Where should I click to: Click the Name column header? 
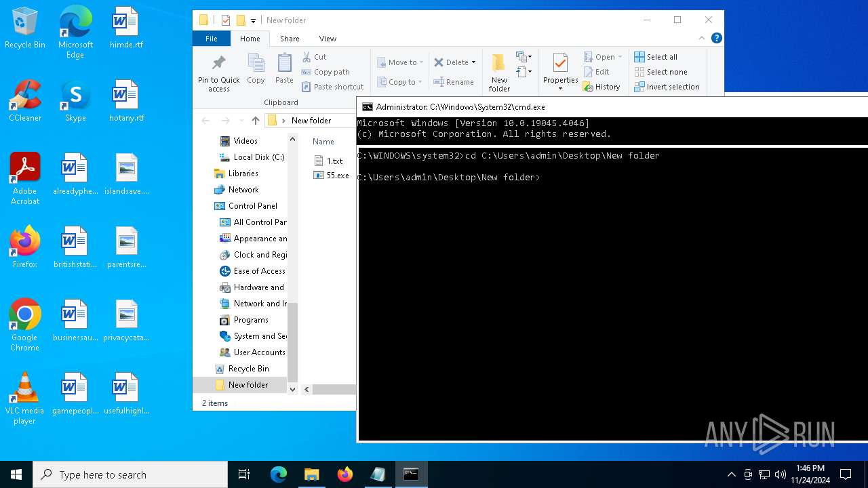(x=323, y=142)
